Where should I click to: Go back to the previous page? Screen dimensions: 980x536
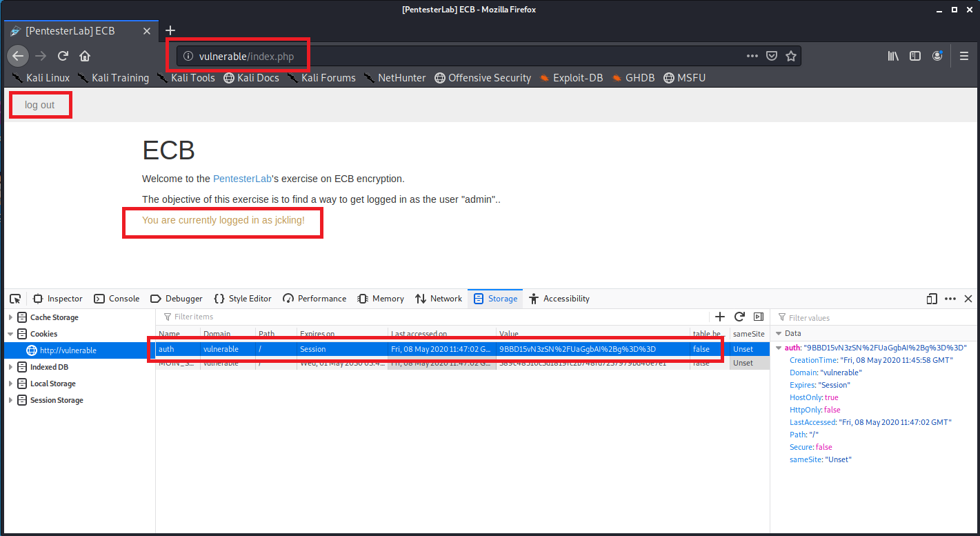pos(19,56)
